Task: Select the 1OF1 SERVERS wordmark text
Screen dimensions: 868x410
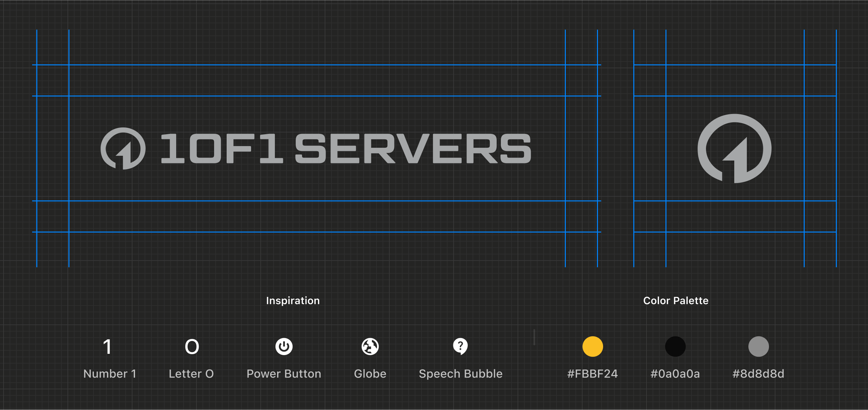Action: (345, 148)
